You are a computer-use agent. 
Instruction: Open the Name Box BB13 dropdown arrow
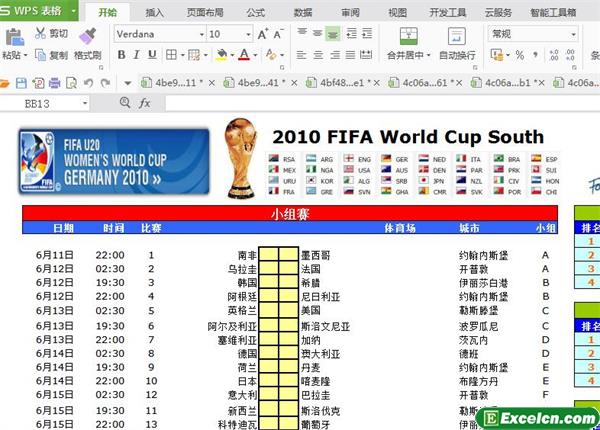coord(85,103)
